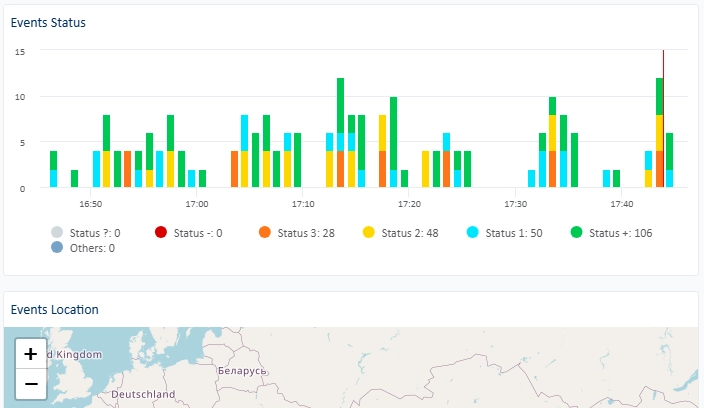The height and width of the screenshot is (408, 704).
Task: Select the Events Status panel title
Action: point(48,23)
